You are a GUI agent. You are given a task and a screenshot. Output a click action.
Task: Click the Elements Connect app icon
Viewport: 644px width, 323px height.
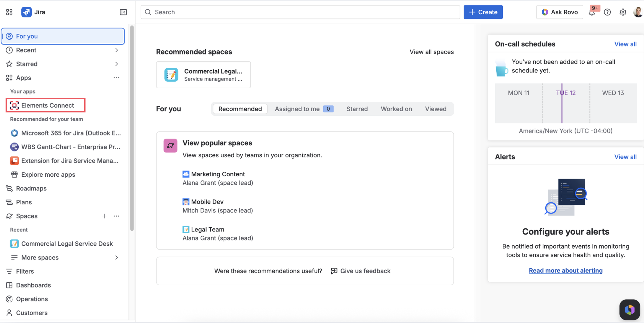(x=15, y=105)
